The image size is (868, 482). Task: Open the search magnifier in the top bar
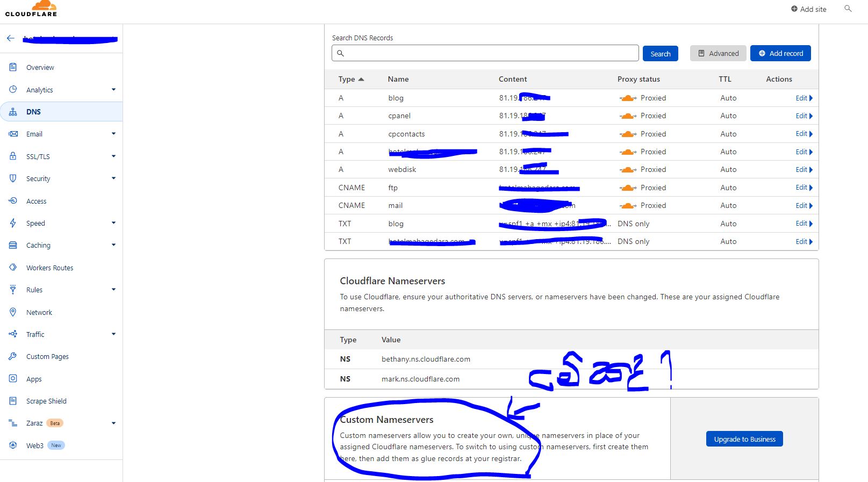(848, 9)
